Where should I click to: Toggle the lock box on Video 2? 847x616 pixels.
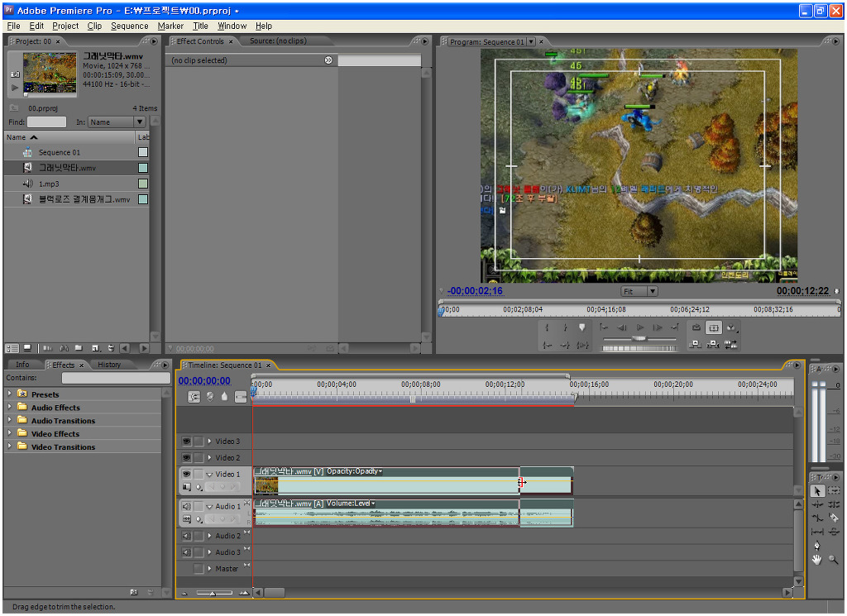[199, 458]
